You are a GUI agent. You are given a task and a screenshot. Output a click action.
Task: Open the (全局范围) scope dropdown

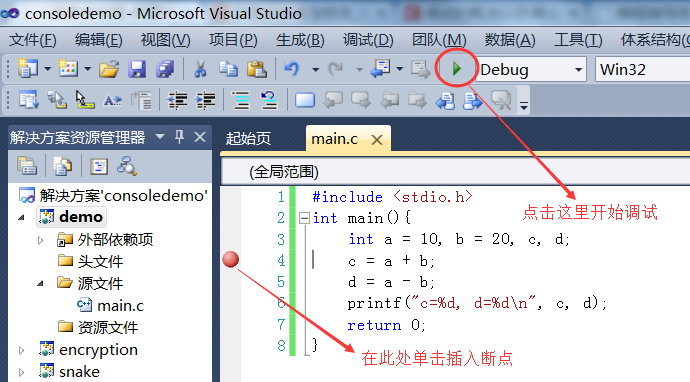(x=456, y=172)
